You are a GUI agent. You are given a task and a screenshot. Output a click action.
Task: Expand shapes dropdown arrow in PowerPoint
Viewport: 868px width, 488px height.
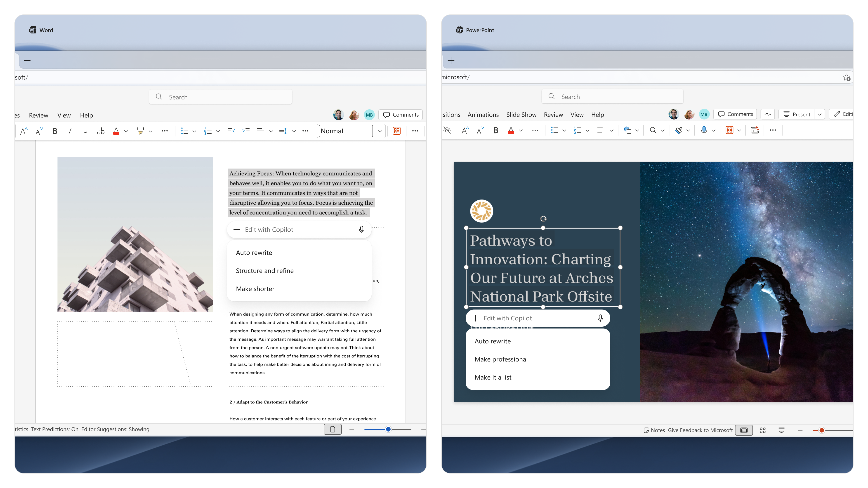click(637, 131)
